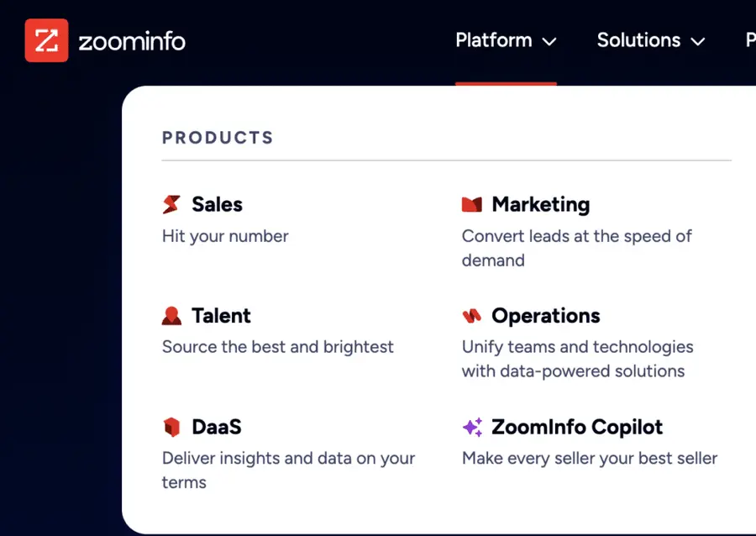Click the Operations ribbon icon
The height and width of the screenshot is (536, 756).
pos(472,315)
